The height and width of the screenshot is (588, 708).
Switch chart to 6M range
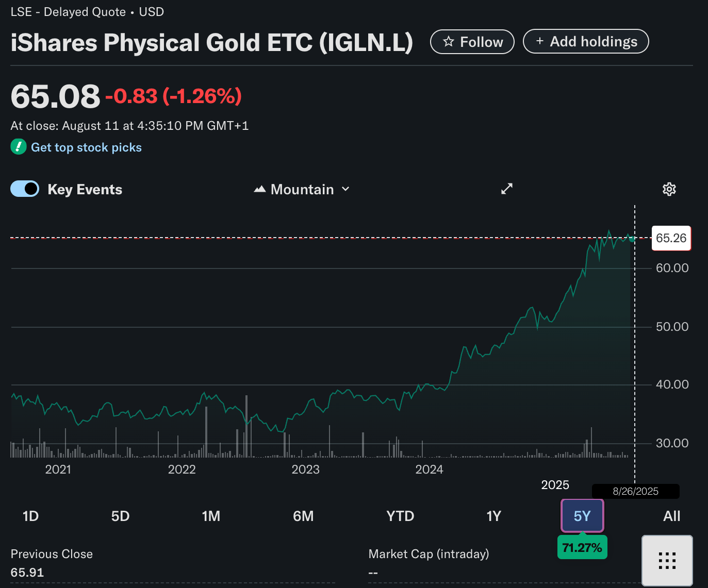(x=303, y=516)
